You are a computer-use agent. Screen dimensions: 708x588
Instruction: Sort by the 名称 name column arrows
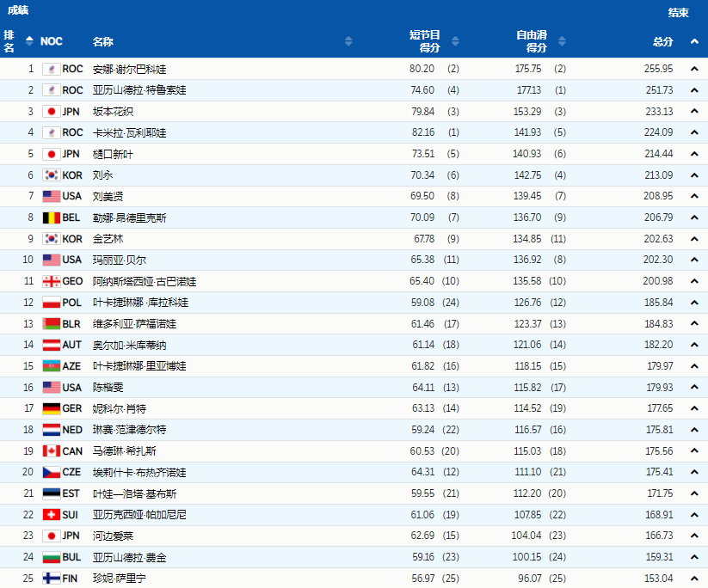tap(348, 41)
